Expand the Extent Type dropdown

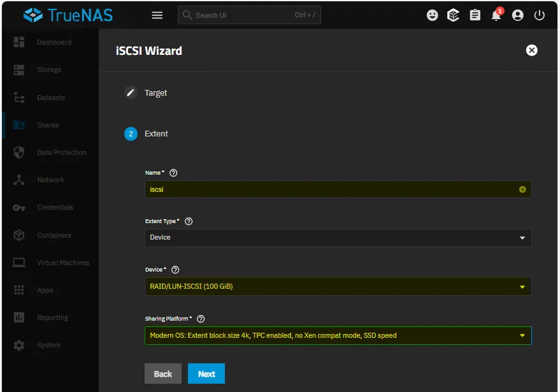coord(338,238)
